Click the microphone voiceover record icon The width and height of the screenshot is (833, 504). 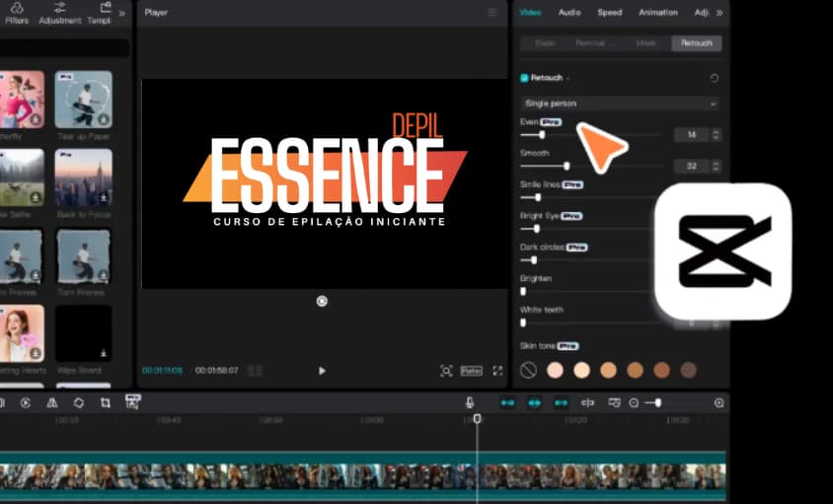(470, 402)
